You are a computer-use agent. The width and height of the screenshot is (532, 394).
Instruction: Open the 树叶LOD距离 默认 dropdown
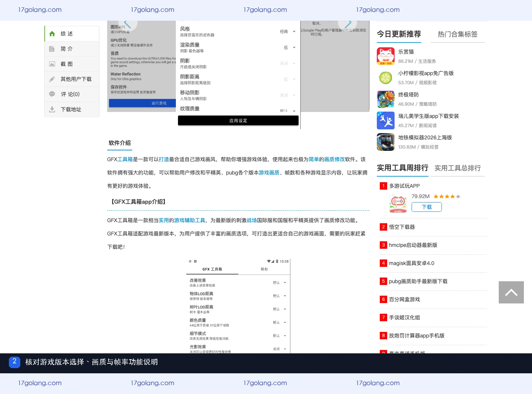point(279,309)
